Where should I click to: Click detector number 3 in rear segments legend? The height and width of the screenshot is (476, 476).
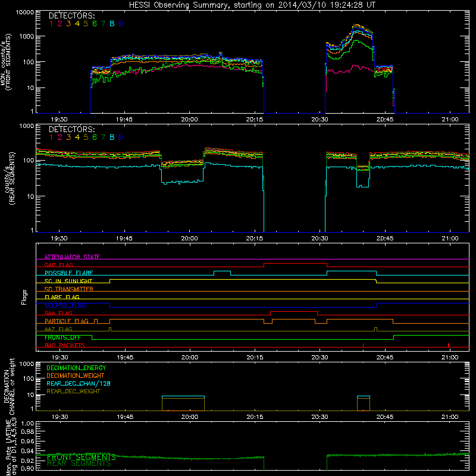pos(68,137)
